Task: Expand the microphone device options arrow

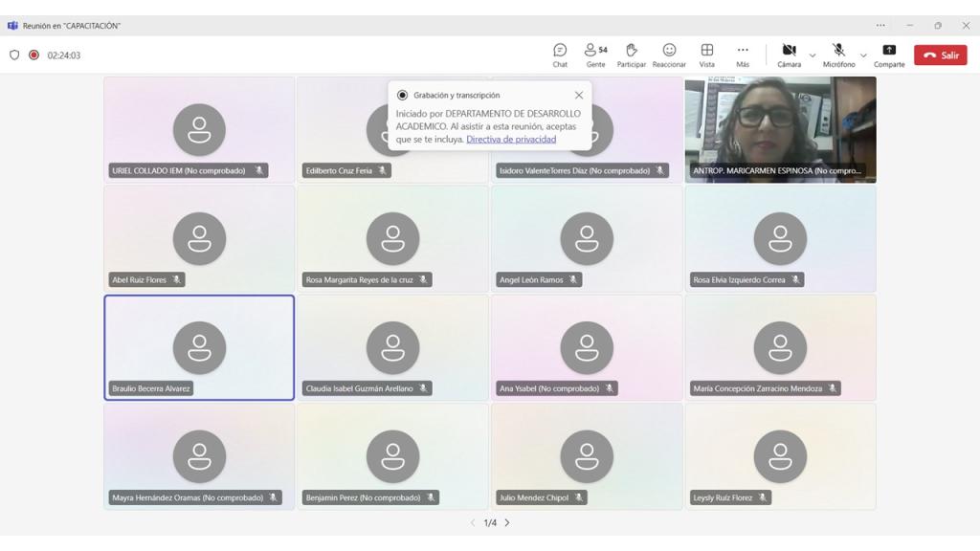Action: coord(863,55)
